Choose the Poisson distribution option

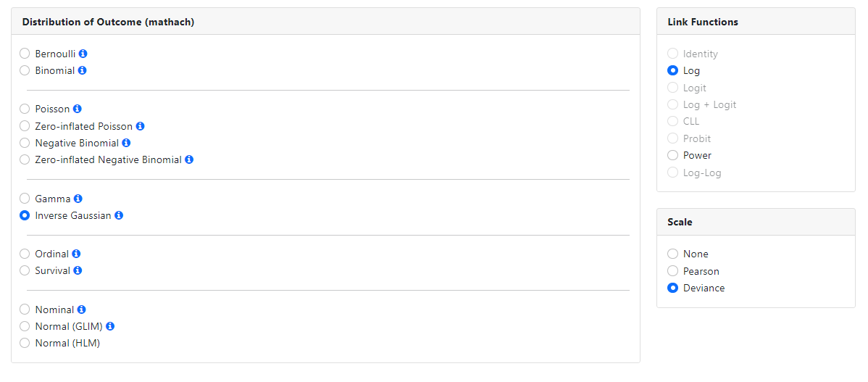(x=25, y=109)
